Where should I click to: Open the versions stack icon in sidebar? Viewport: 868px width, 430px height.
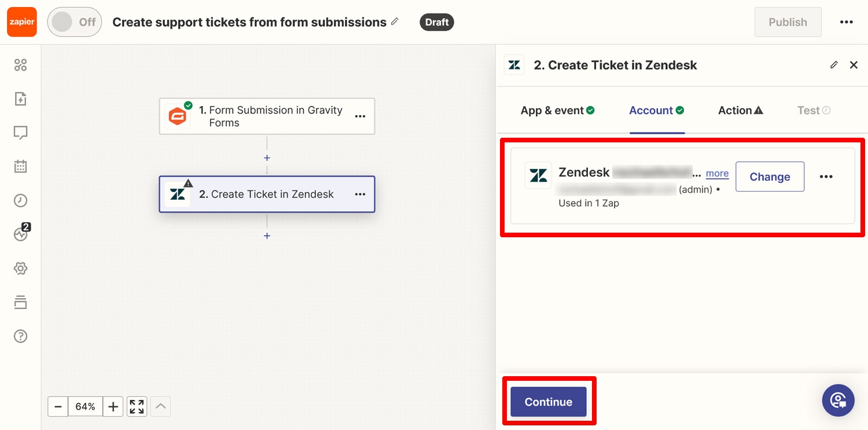point(20,302)
